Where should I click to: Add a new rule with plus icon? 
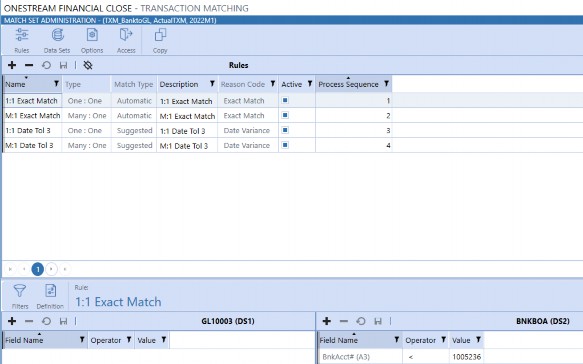12,65
